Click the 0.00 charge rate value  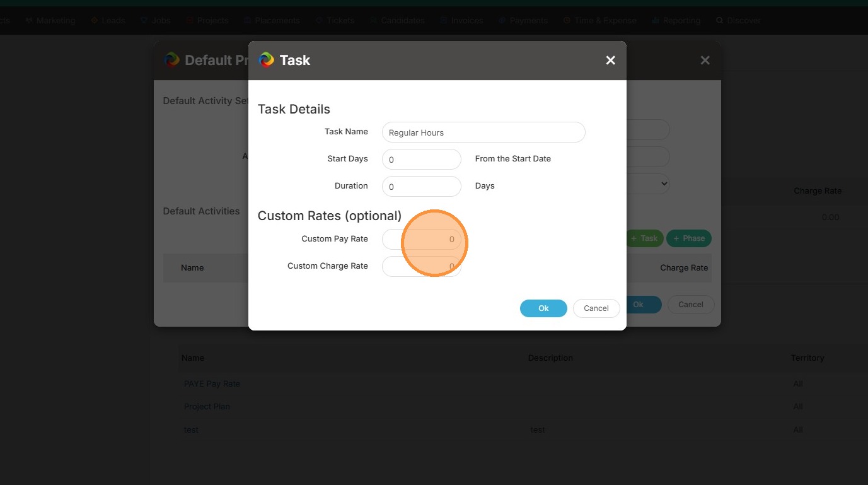click(830, 217)
